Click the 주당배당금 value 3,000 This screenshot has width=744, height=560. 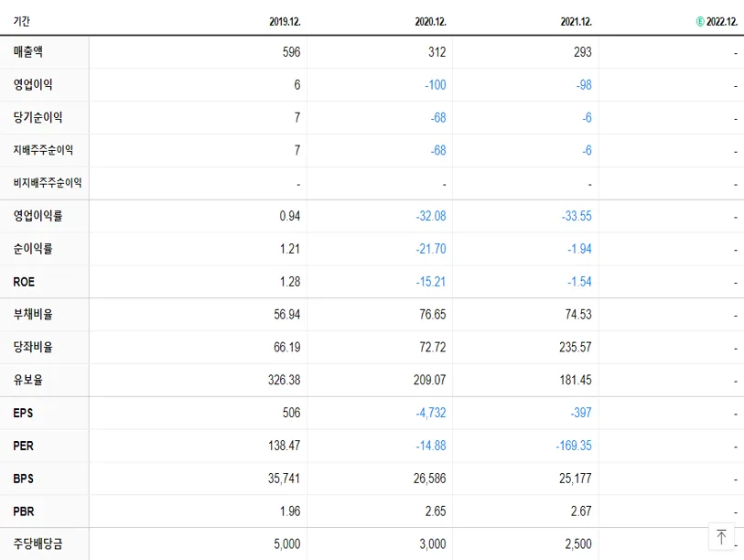433,544
